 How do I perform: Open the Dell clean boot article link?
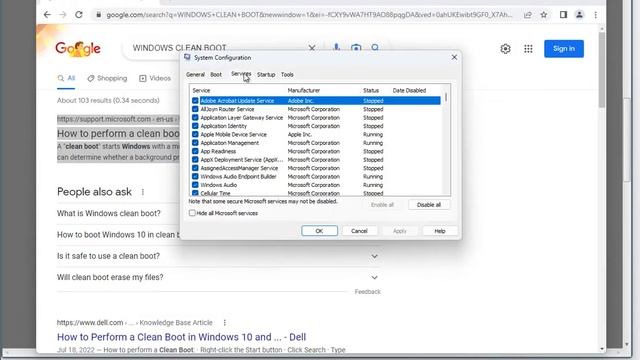click(x=181, y=337)
